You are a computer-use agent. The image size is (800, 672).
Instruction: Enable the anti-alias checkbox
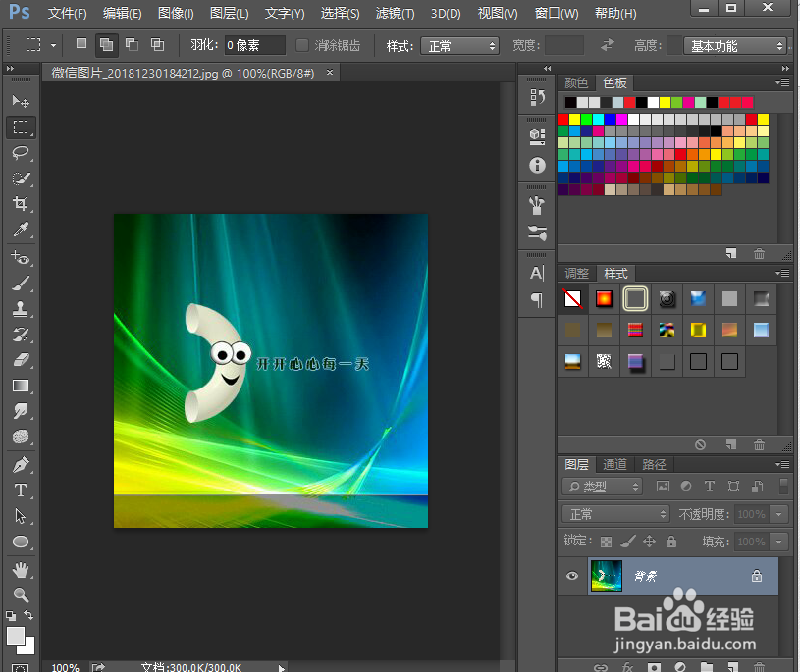pyautogui.click(x=302, y=45)
